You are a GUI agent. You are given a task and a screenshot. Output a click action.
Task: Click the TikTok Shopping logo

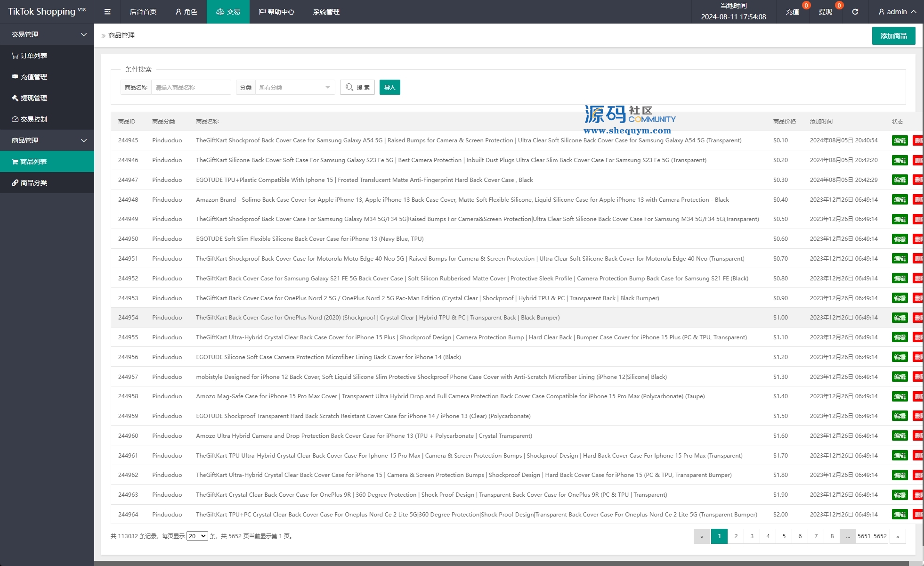coord(47,11)
